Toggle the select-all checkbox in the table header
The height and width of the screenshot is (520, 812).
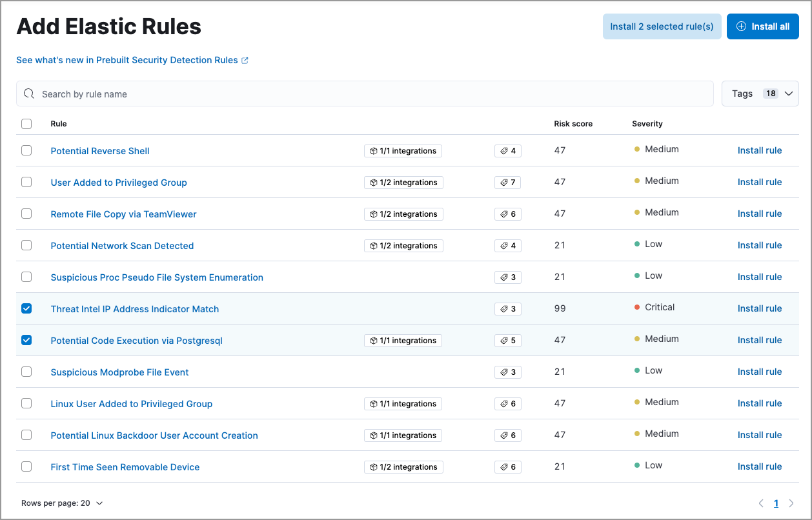26,123
